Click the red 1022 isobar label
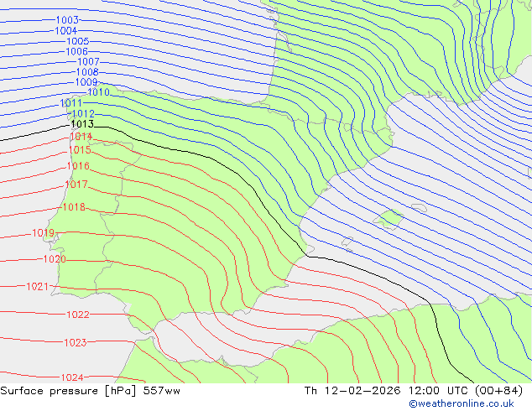 [x=78, y=315]
